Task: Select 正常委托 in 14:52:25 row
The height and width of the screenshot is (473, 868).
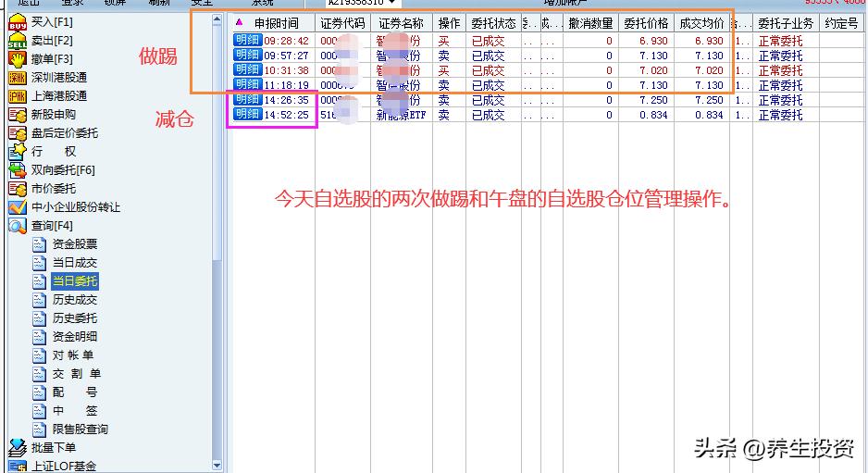Action: click(780, 115)
